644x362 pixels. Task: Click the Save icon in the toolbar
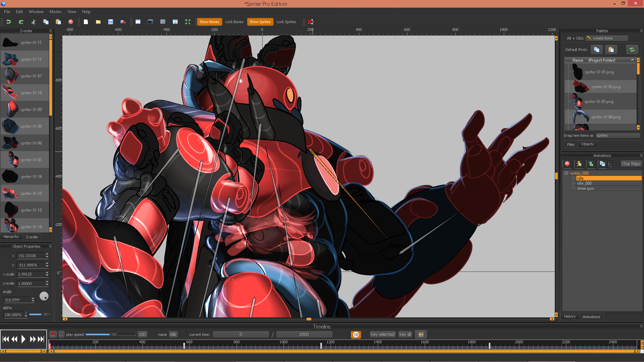click(x=111, y=22)
